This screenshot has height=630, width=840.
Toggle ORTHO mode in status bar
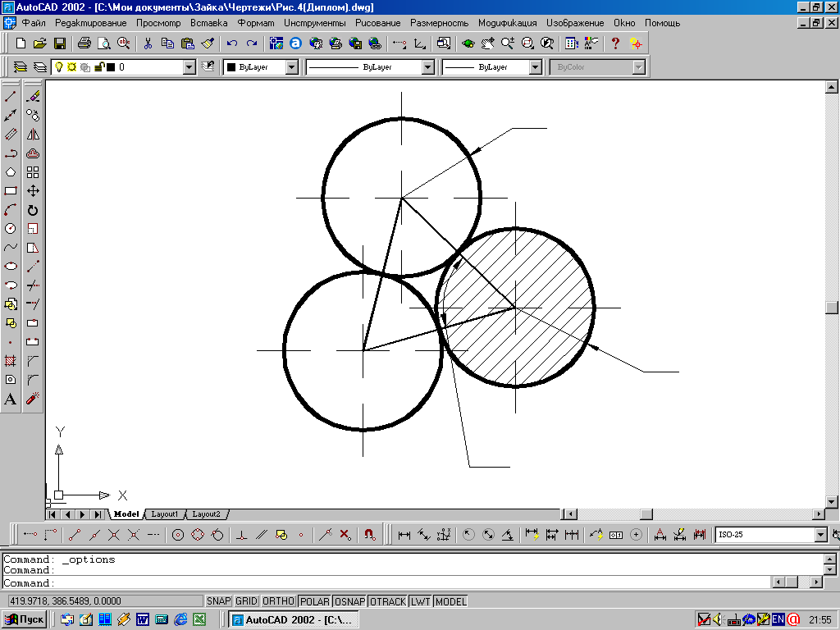pos(278,601)
